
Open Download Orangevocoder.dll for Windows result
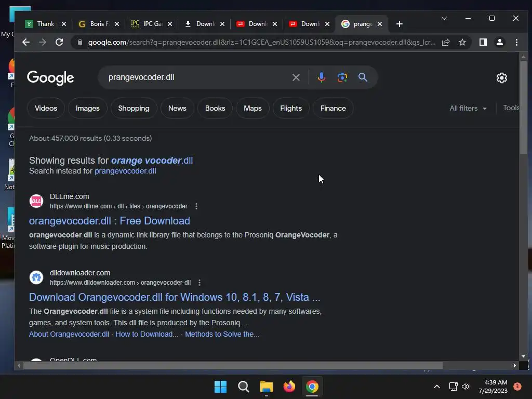pos(175,297)
